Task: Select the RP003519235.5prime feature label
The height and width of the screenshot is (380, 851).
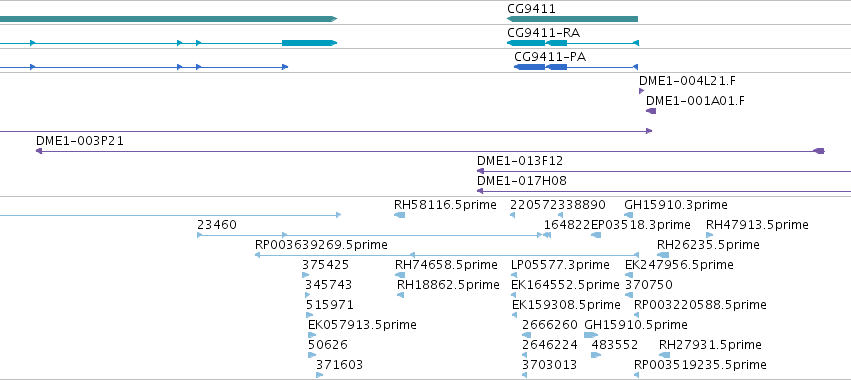Action: pyautogui.click(x=700, y=365)
